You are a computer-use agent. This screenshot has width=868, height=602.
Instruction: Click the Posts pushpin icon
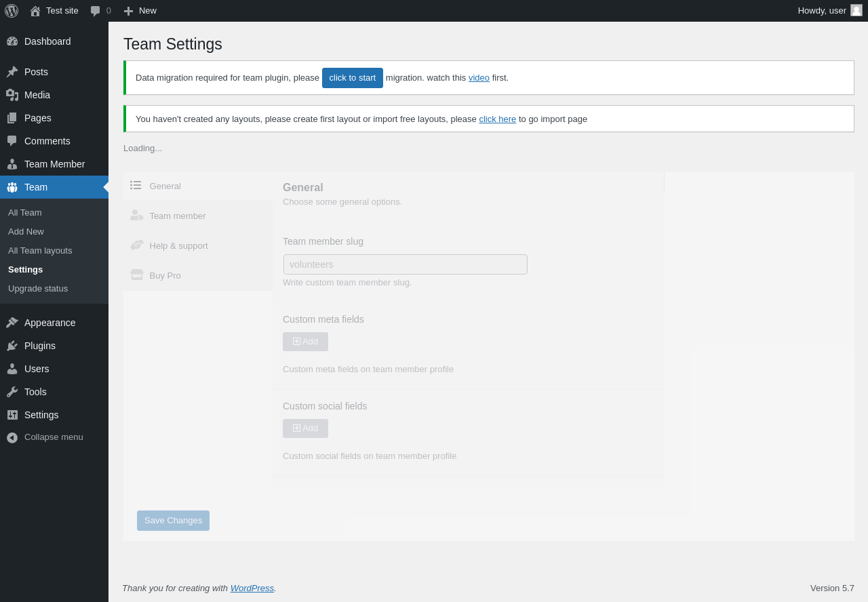(12, 72)
